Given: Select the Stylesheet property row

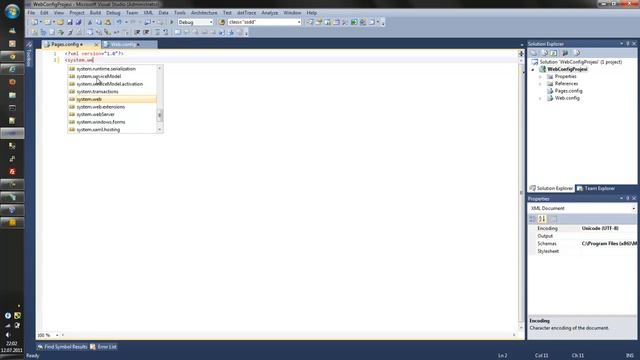Looking at the screenshot, I should point(583,251).
